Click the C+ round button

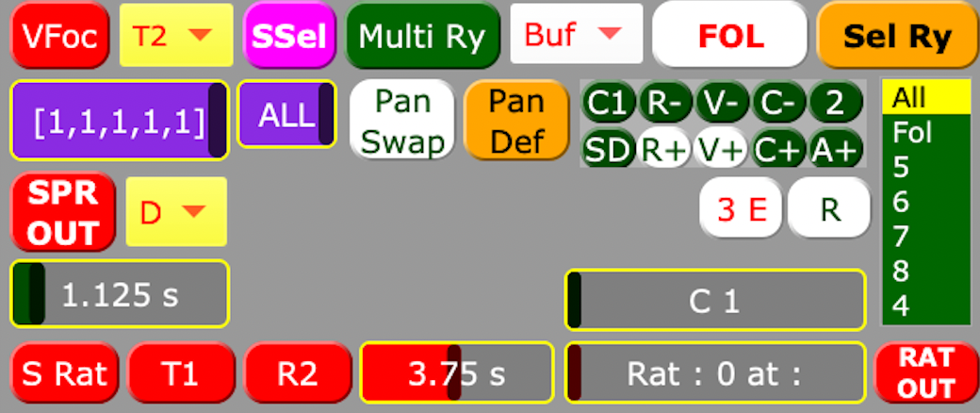click(778, 148)
